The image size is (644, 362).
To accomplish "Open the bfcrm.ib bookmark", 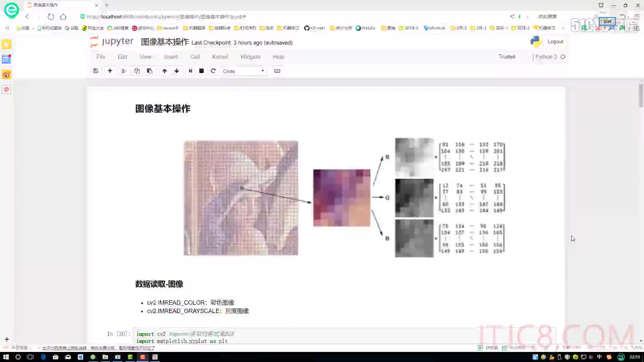I will click(x=434, y=28).
